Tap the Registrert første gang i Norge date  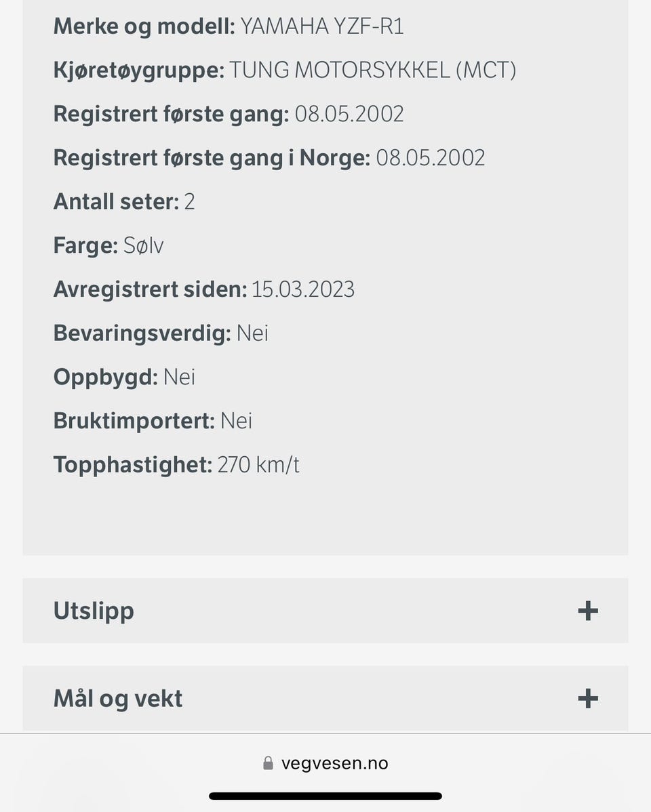(431, 158)
